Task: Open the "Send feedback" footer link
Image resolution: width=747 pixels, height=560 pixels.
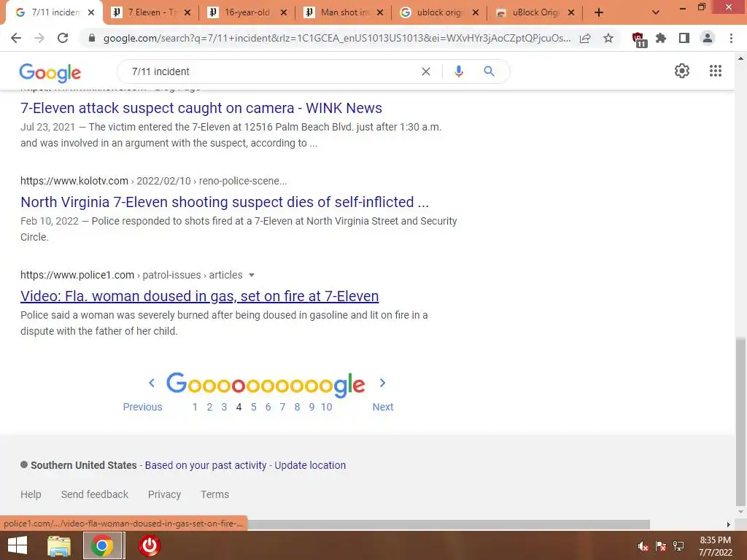Action: point(95,494)
